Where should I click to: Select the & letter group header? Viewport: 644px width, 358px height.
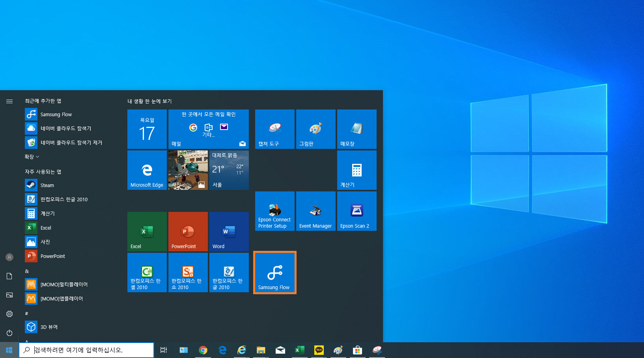point(27,271)
